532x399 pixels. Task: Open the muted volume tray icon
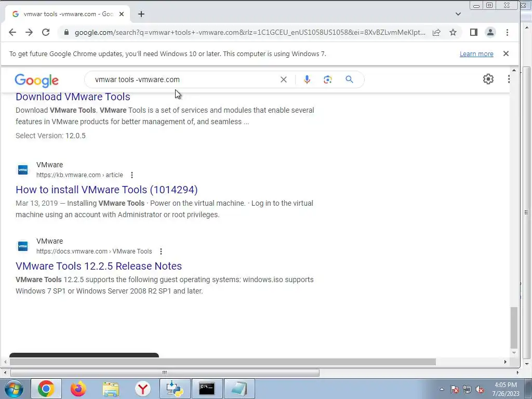click(480, 390)
